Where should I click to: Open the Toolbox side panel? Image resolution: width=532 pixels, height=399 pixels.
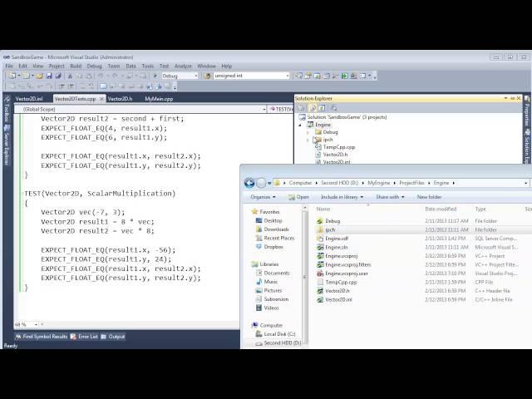pos(6,110)
